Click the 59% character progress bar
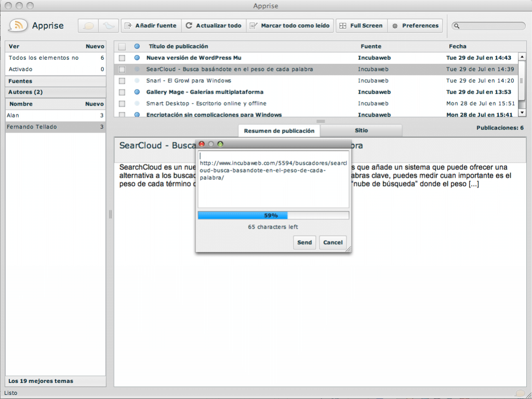The width and height of the screenshot is (532, 399). (x=273, y=216)
